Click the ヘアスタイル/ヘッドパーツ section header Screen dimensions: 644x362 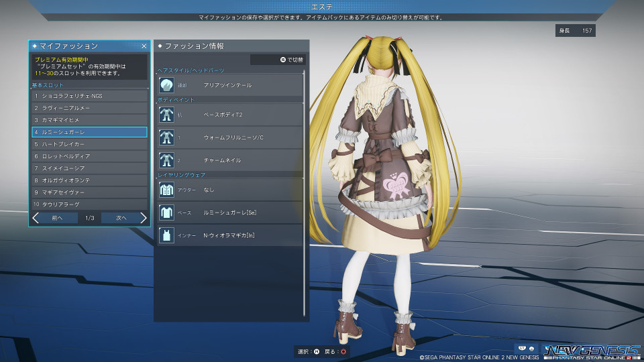click(191, 70)
